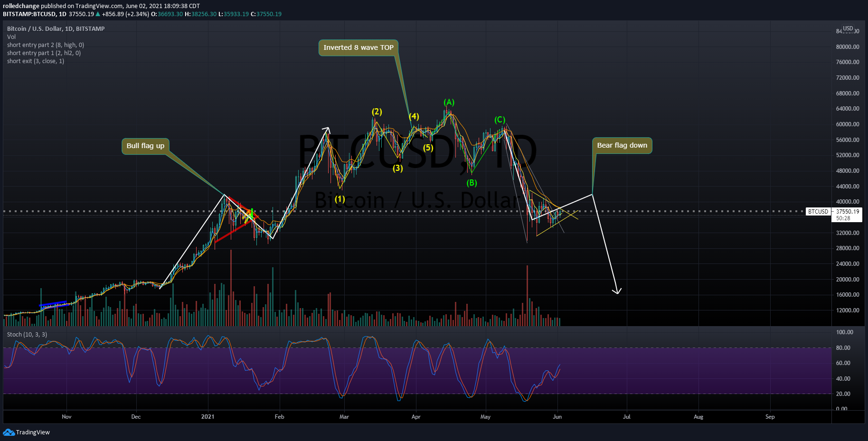Click the Stoch (10, 3, 3) indicator title
The height and width of the screenshot is (441, 868).
[x=27, y=334]
